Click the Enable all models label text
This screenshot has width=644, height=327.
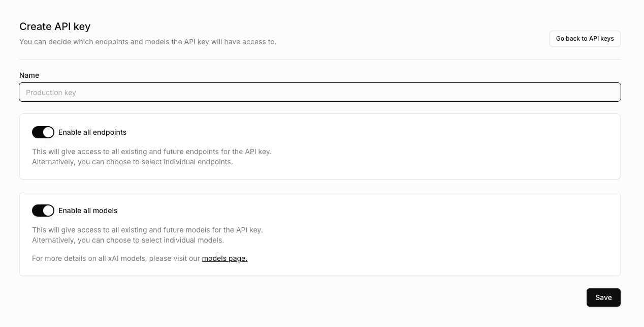tap(88, 211)
